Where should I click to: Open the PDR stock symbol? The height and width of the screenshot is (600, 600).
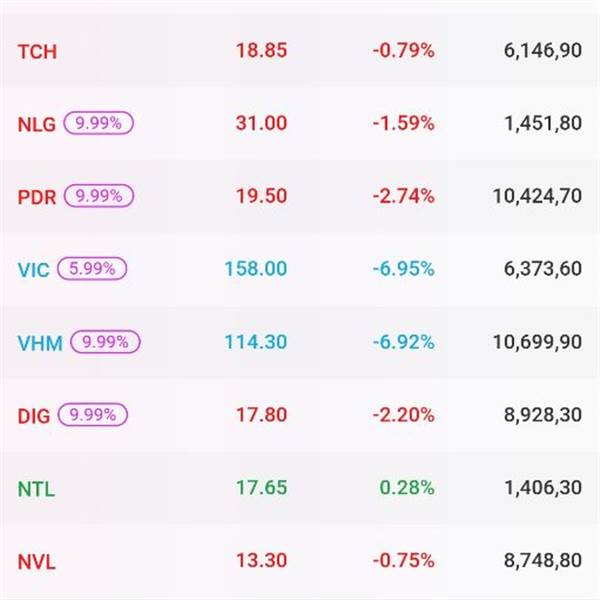(x=38, y=197)
